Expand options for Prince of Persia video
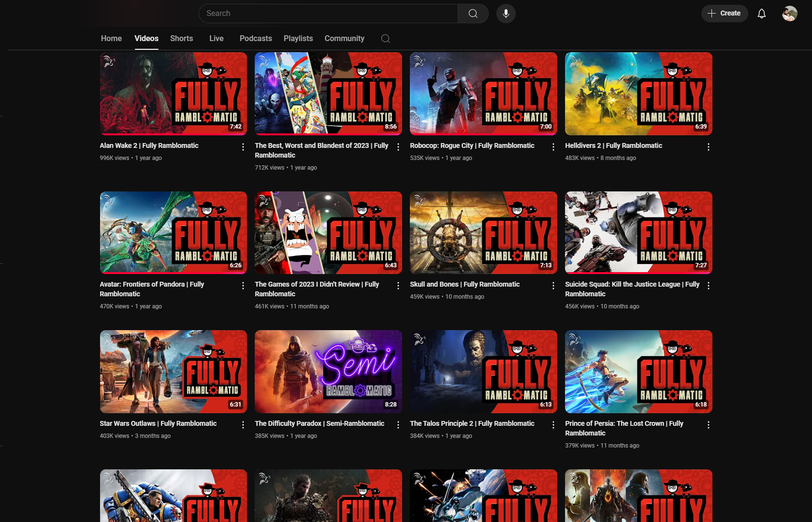 708,425
